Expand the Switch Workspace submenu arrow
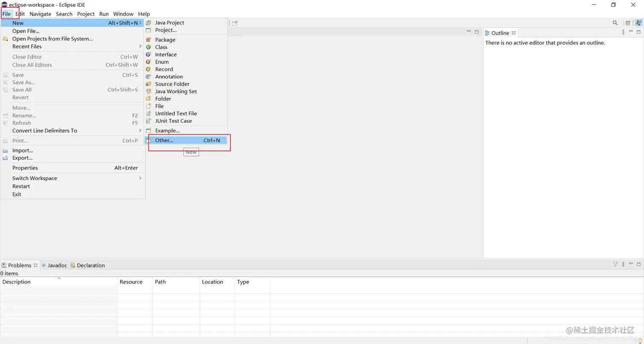The height and width of the screenshot is (344, 644). (x=140, y=178)
